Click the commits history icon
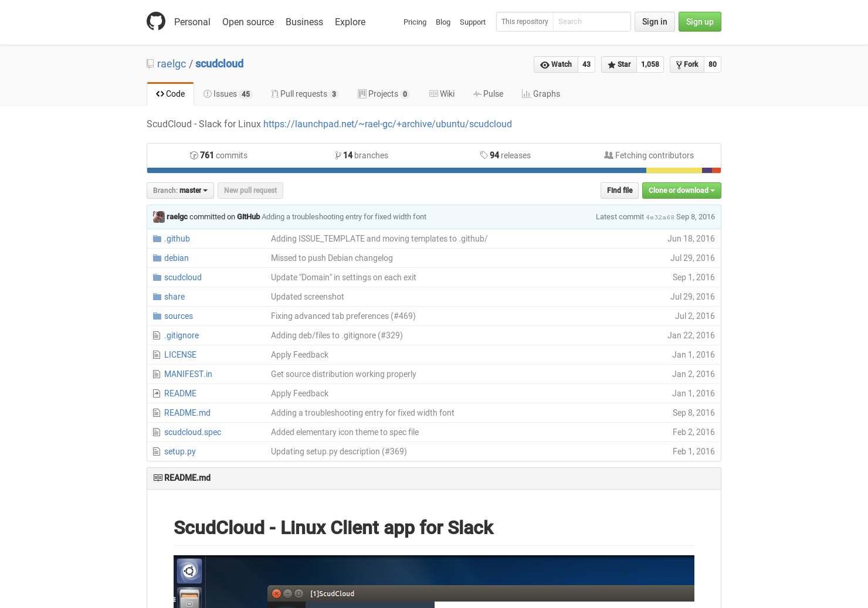868x608 pixels. coord(194,155)
